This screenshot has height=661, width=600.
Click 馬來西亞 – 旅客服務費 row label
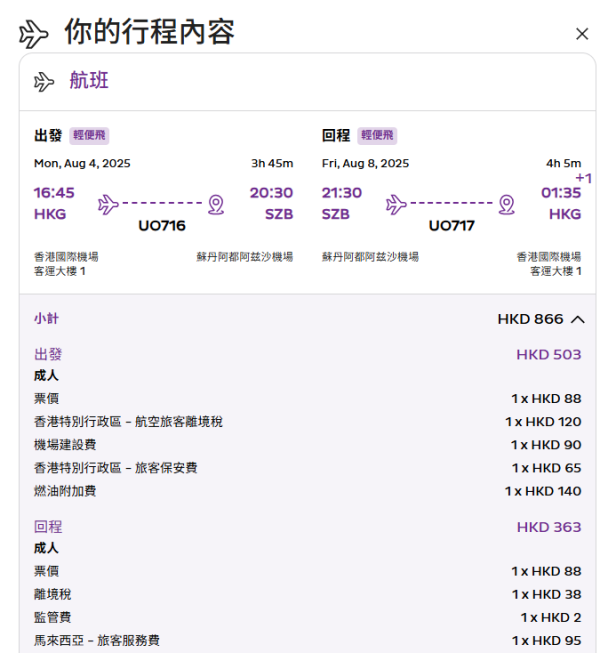[97, 641]
